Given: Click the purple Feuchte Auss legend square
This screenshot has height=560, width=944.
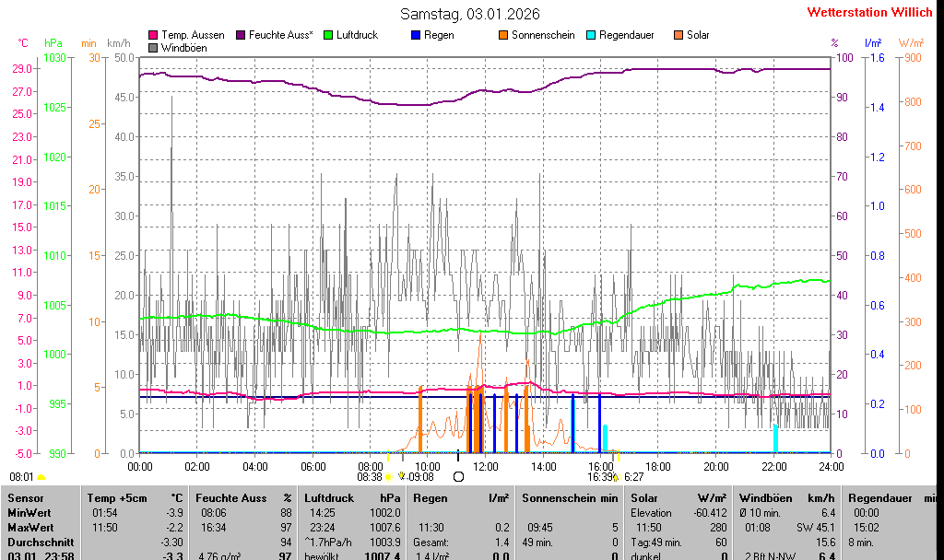Looking at the screenshot, I should (x=242, y=35).
